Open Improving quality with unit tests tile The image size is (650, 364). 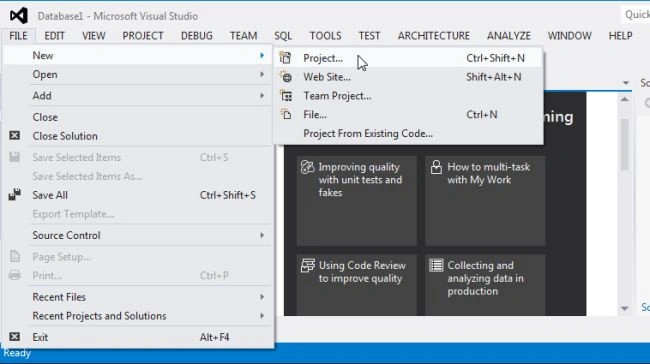(357, 201)
